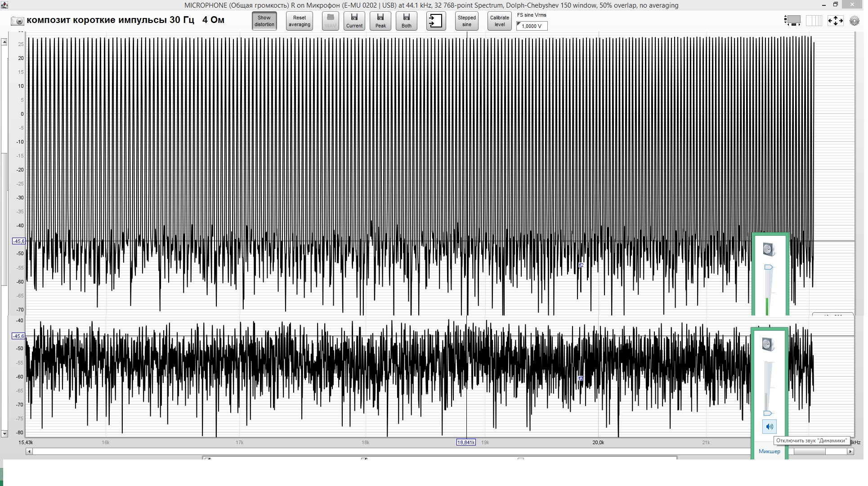The height and width of the screenshot is (486, 868).
Task: Click the upper volume slider handle
Action: [769, 268]
